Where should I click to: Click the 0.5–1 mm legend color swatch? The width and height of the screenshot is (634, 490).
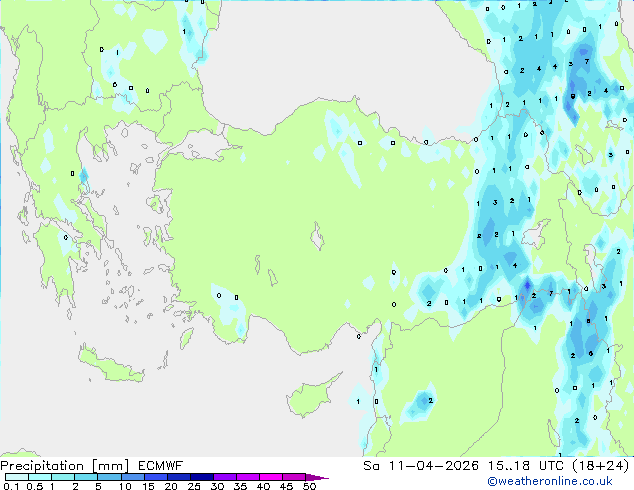[x=40, y=477]
